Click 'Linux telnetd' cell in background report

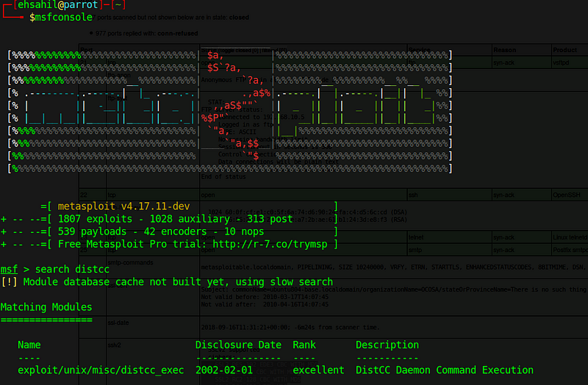click(570, 237)
